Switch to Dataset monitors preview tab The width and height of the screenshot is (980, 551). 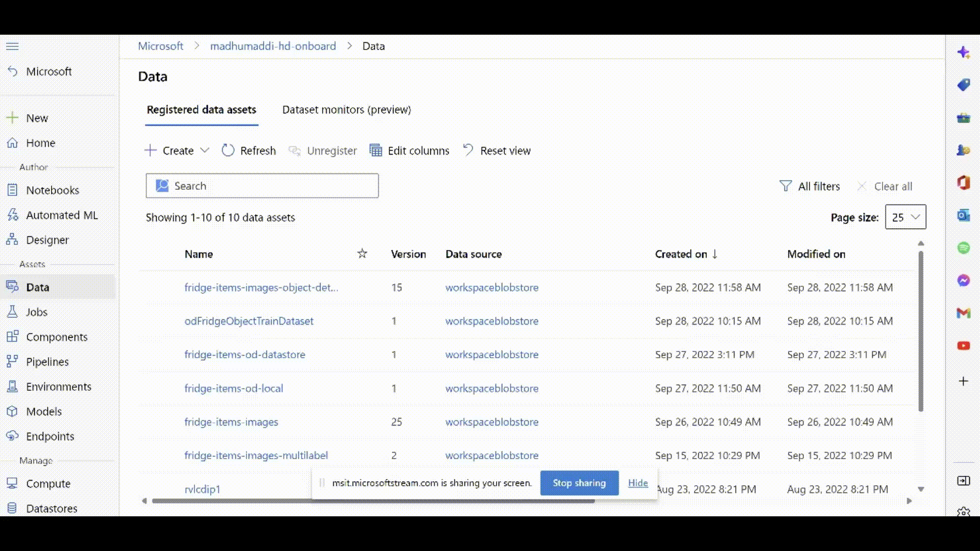click(x=347, y=110)
